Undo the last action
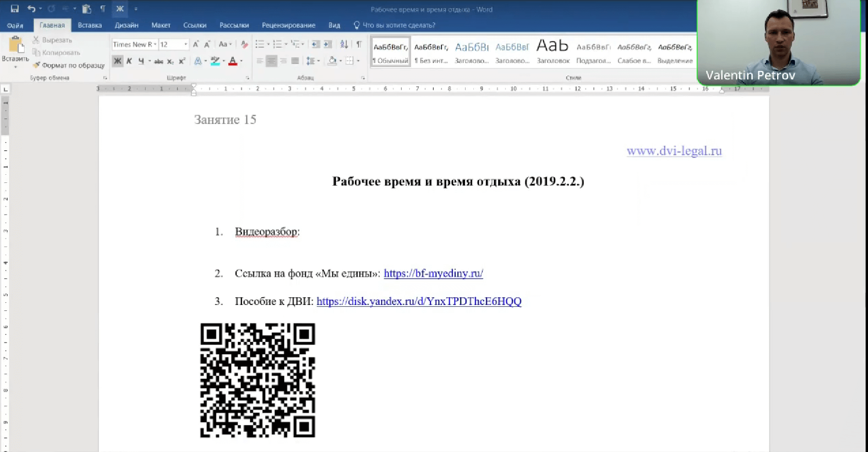 click(31, 9)
